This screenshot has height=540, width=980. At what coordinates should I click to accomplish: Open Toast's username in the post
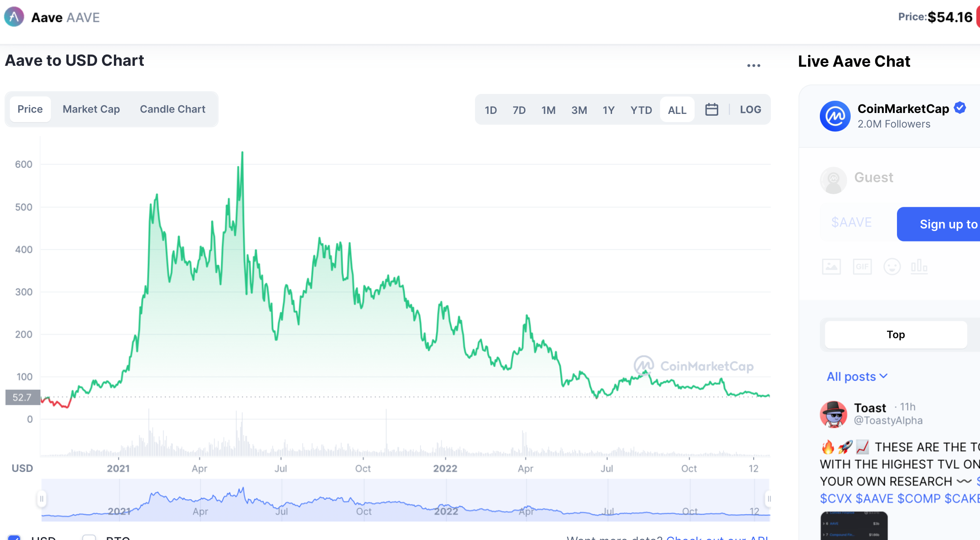[x=870, y=407]
